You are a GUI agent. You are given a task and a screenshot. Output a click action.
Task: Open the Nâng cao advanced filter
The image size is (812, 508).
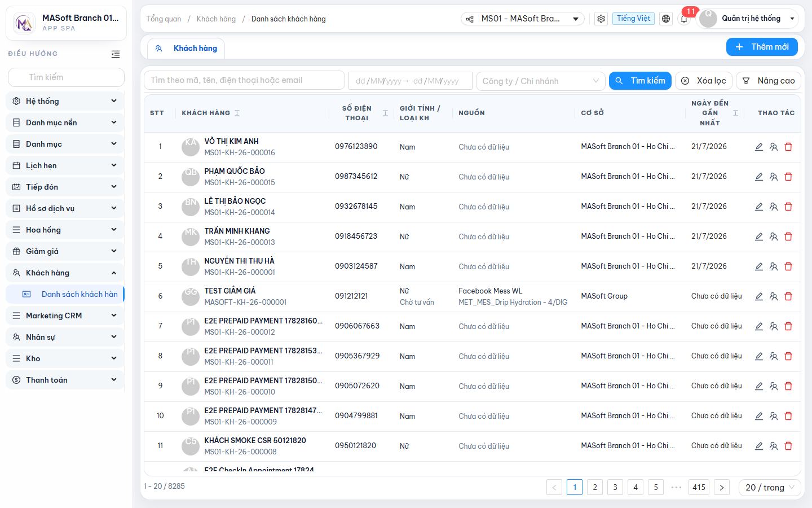[x=769, y=81]
